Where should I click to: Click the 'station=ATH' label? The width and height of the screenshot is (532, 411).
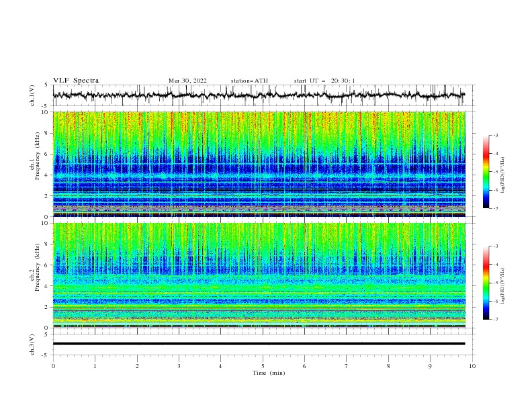pos(249,81)
